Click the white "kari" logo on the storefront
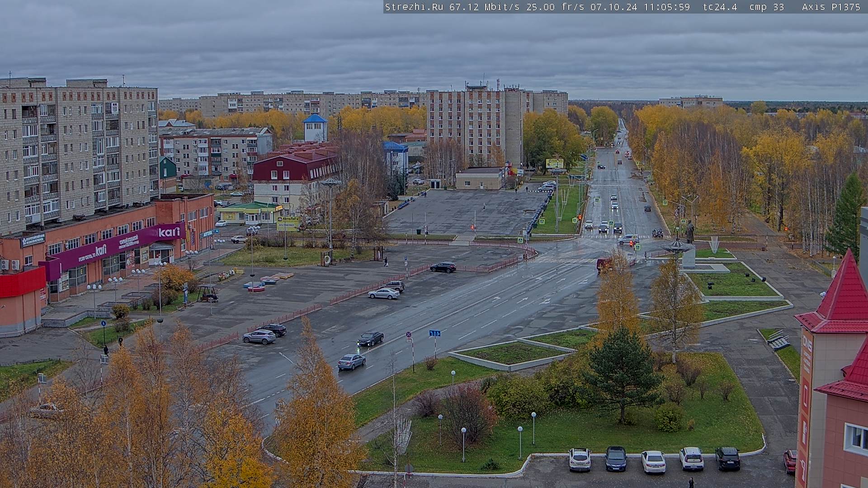 point(169,232)
